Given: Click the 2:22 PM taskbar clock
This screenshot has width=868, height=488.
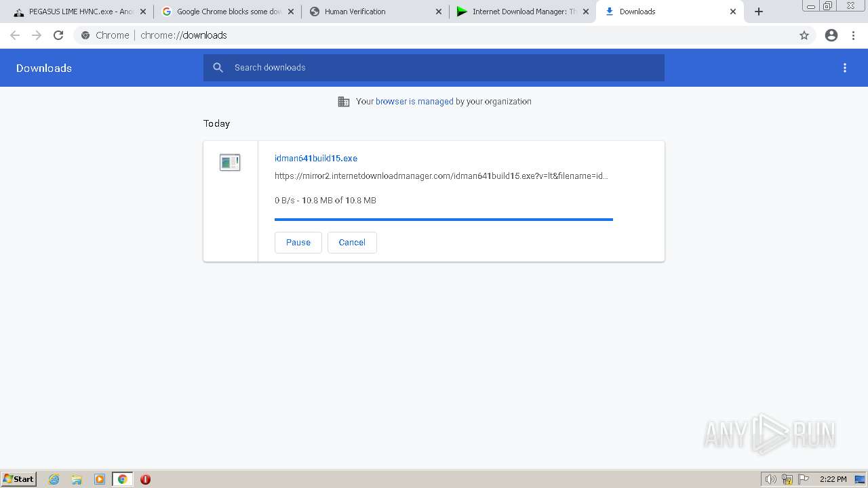Looking at the screenshot, I should [833, 479].
